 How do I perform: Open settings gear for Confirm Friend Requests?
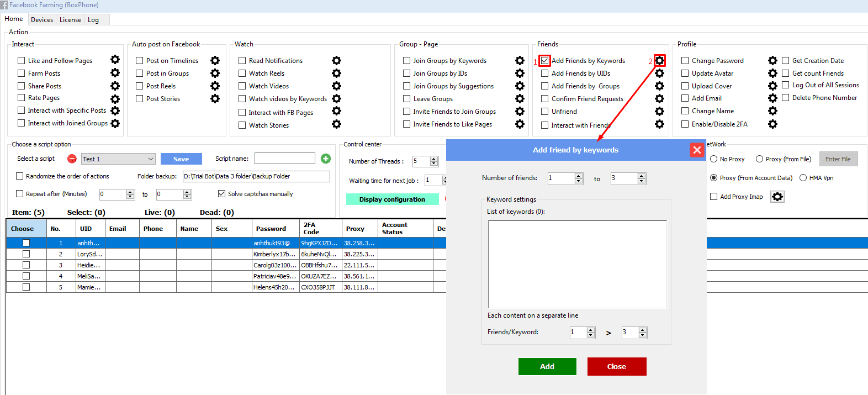click(659, 98)
